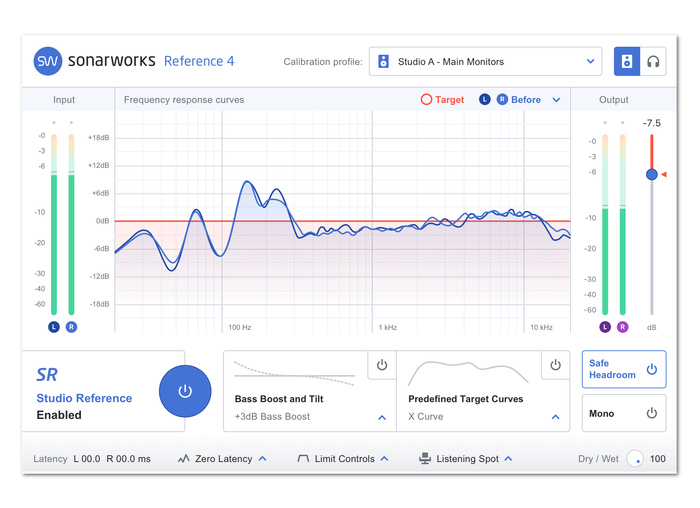This screenshot has height=508, width=700.
Task: Click the Dry / Wet value 100
Action: coord(658,458)
